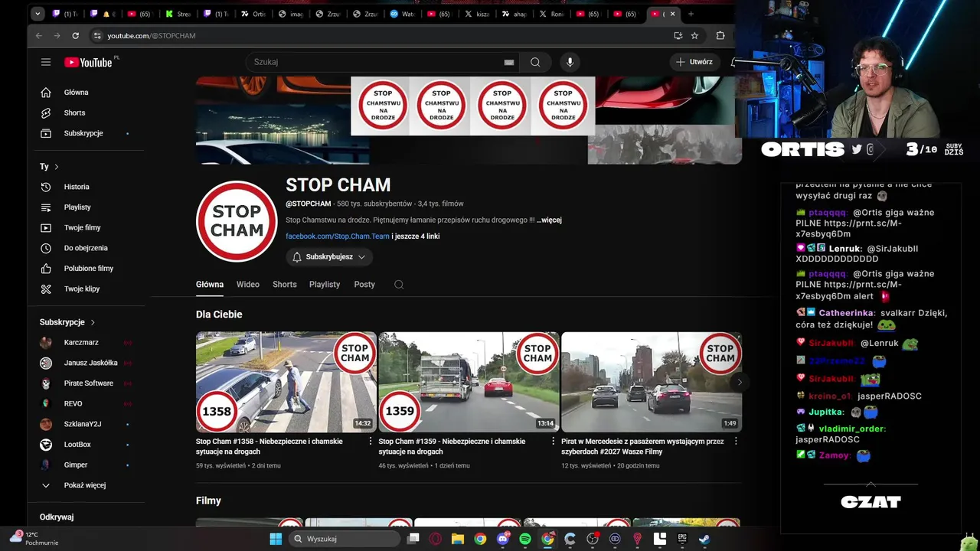The height and width of the screenshot is (551, 980).
Task: Expand the Subskrybujesz notification dropdown
Action: pos(329,257)
